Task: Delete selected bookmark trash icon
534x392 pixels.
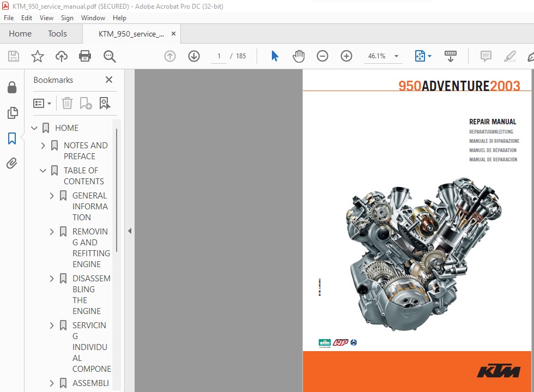Action: point(67,103)
